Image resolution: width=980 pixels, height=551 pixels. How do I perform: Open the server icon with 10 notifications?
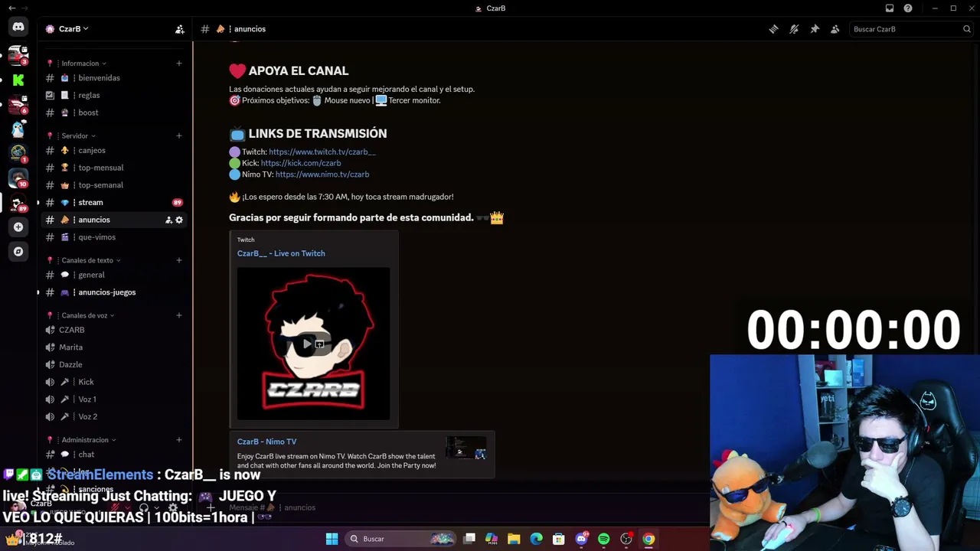point(18,178)
